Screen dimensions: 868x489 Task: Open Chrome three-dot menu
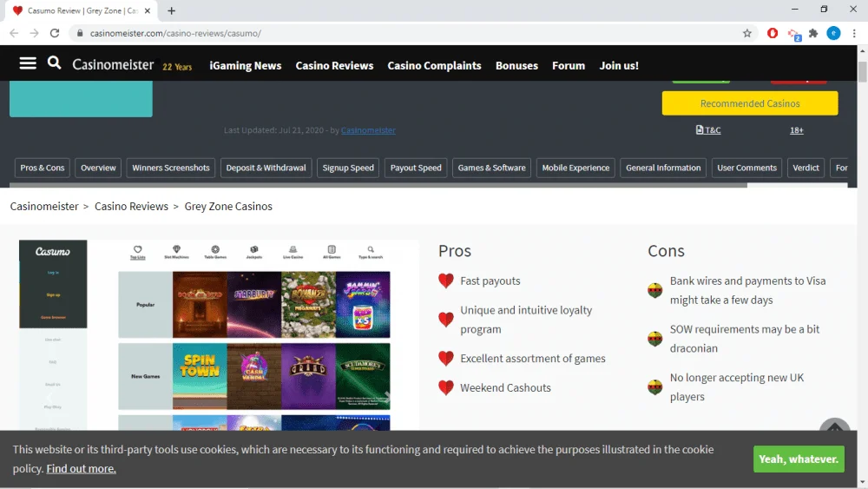pos(854,33)
